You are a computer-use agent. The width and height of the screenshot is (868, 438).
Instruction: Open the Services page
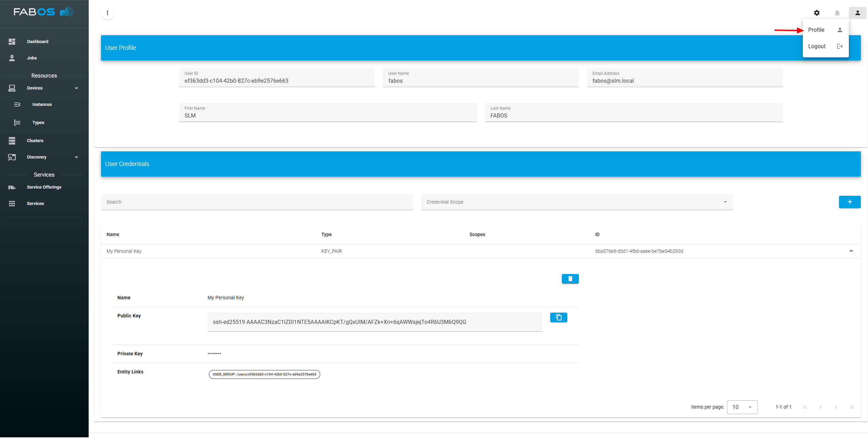[x=35, y=203]
